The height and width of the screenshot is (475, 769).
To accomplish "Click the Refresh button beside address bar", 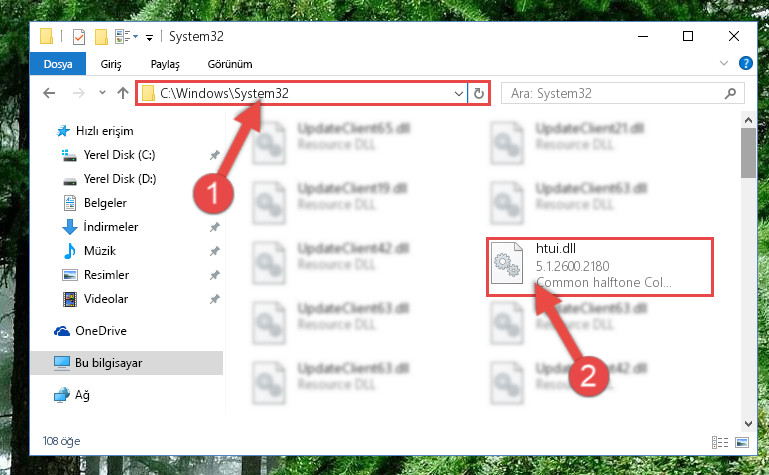I will 479,93.
